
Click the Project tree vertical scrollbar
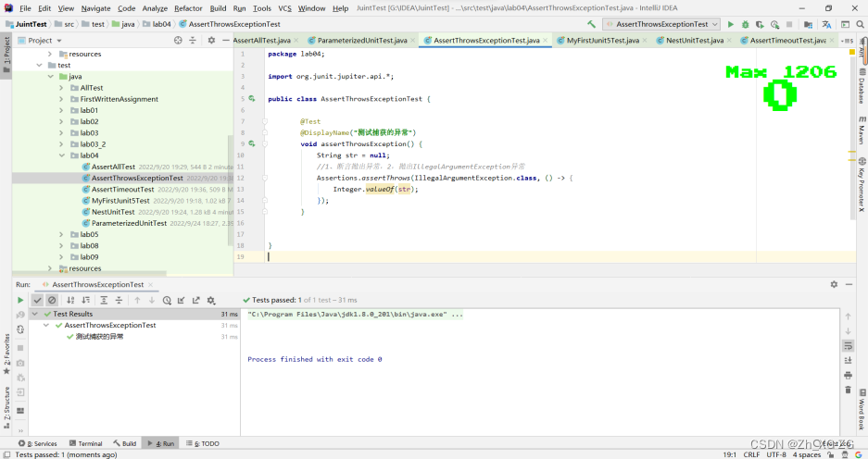(231, 191)
